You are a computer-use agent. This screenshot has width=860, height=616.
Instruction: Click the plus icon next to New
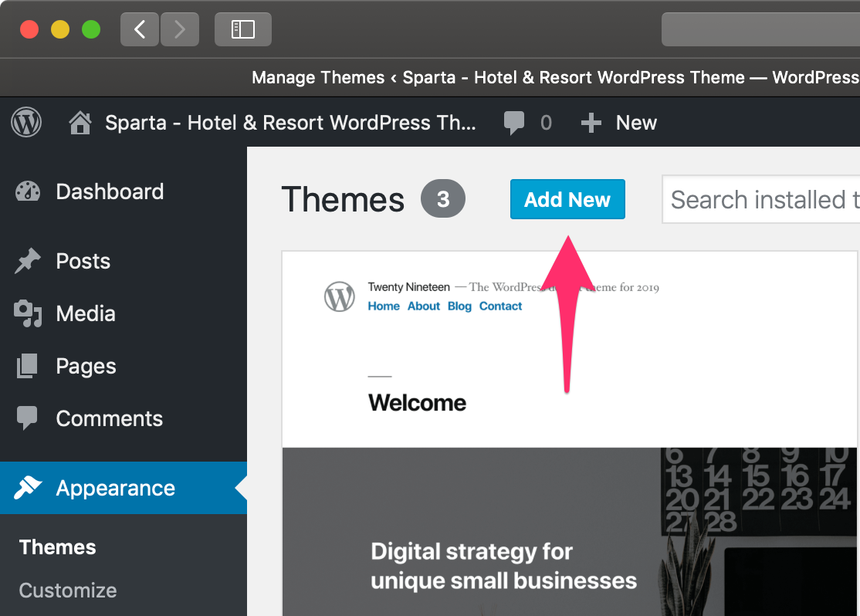coord(591,123)
